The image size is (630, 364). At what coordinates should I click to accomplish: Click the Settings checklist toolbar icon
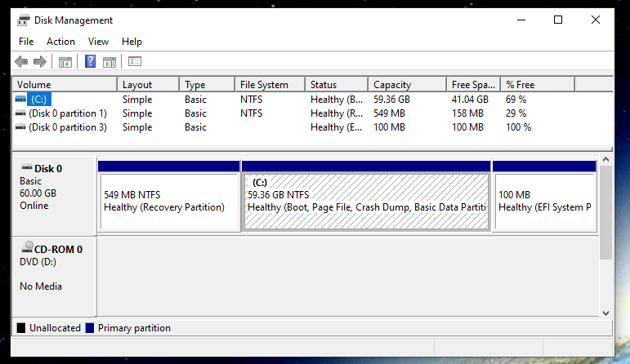[x=135, y=61]
